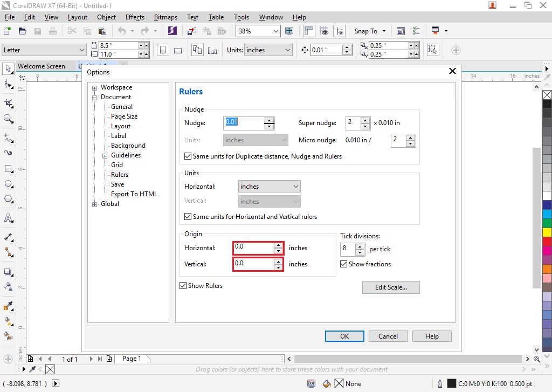Select the Artistic Media tool

[8, 153]
